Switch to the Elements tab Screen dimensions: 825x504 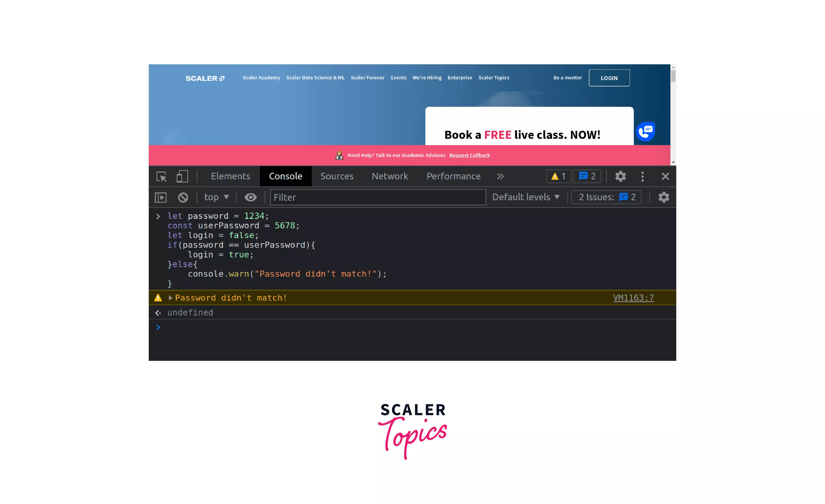(x=230, y=176)
